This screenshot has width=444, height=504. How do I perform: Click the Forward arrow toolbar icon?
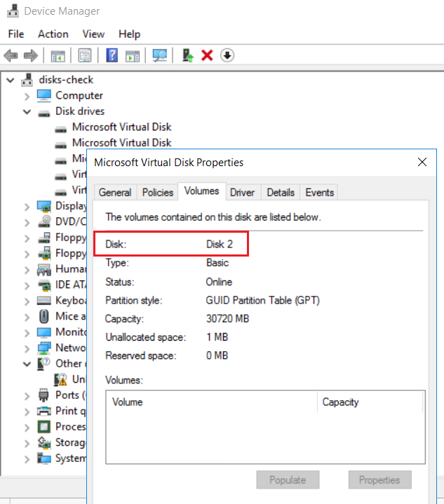pyautogui.click(x=31, y=55)
